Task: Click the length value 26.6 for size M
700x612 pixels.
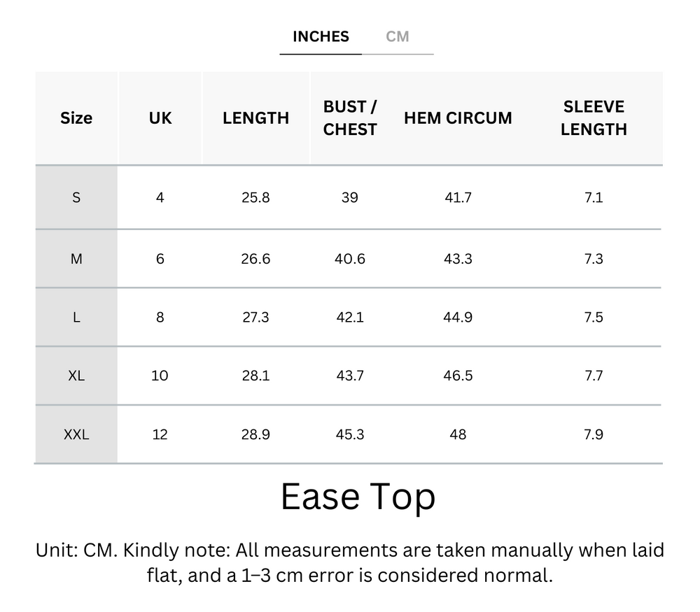Action: click(x=255, y=259)
